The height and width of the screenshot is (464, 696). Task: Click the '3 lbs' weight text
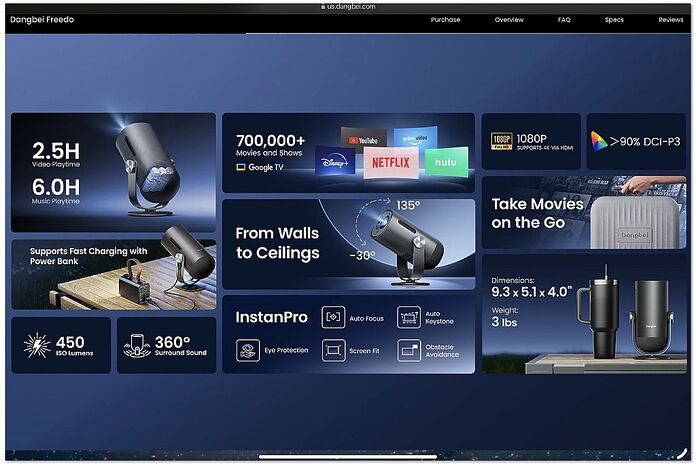point(504,321)
